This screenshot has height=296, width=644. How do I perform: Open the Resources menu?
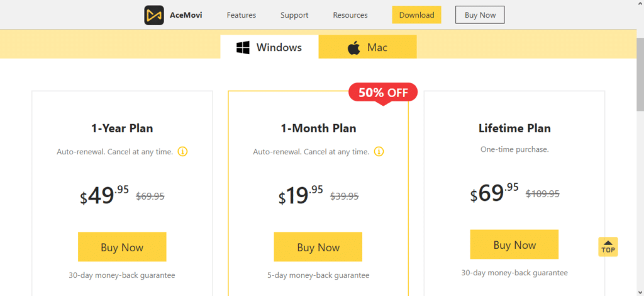350,15
